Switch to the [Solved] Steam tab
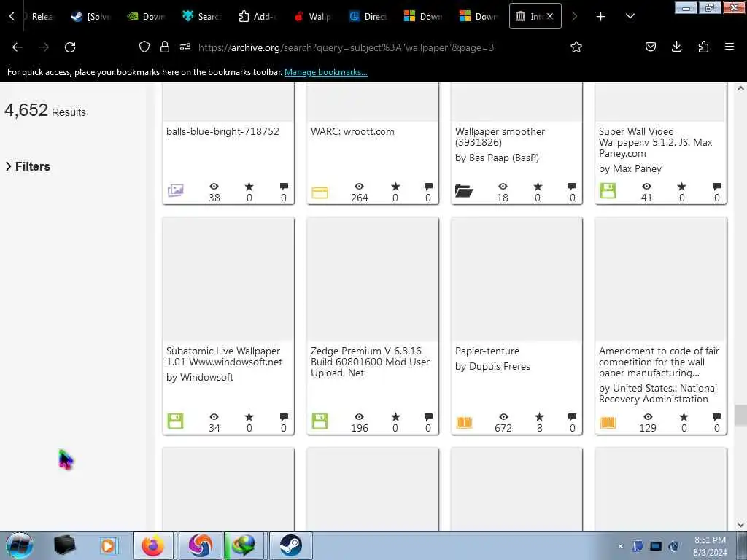 point(91,16)
